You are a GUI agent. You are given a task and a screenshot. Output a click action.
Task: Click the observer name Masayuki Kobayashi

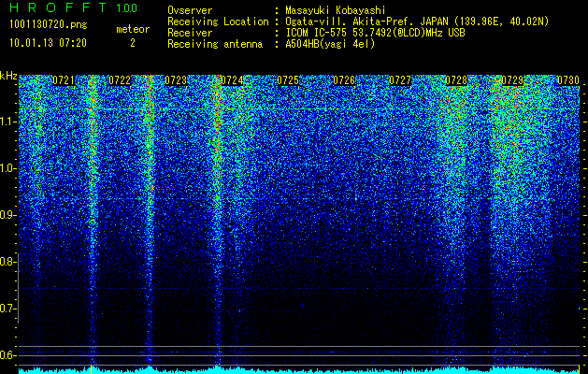click(x=336, y=10)
